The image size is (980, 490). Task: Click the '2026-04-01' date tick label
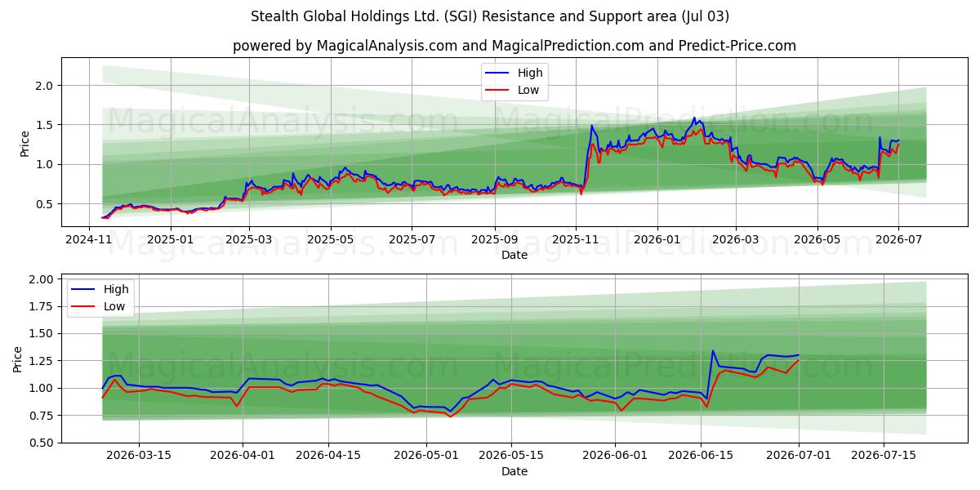[x=243, y=456]
